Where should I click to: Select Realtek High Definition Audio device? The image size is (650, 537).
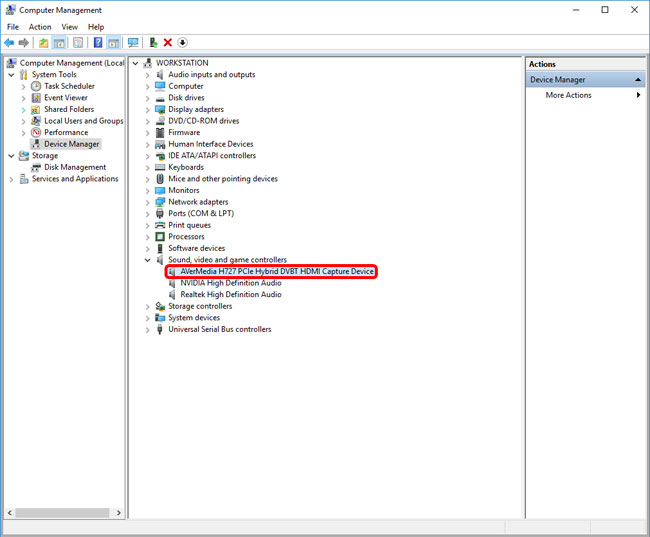click(x=230, y=295)
